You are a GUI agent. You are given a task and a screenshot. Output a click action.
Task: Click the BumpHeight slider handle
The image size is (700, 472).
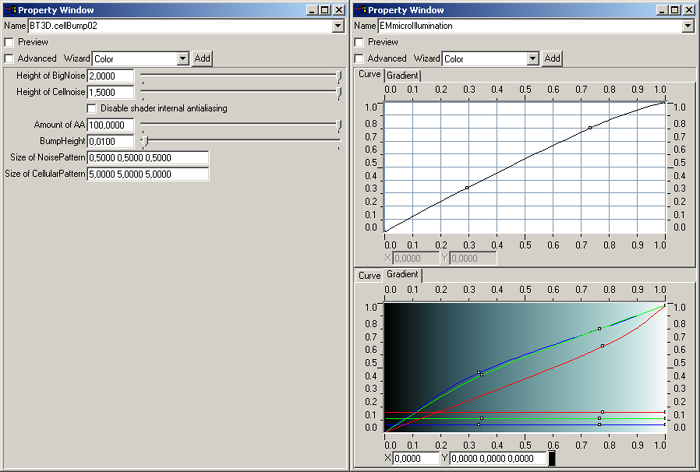click(144, 141)
